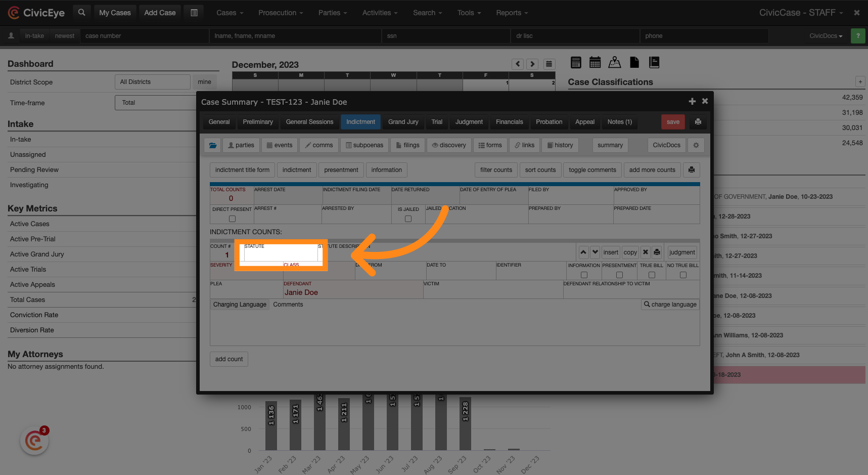Click the document page icon above Case Classifications
The width and height of the screenshot is (868, 475).
634,62
